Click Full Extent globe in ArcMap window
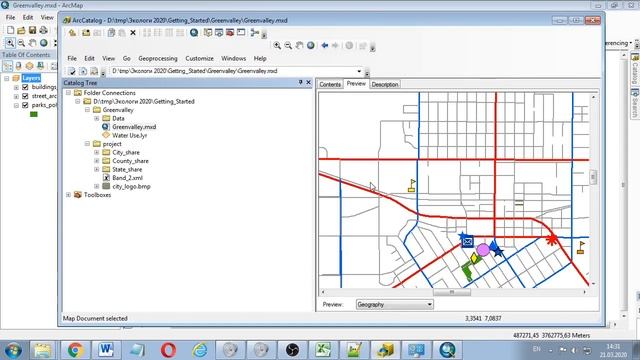The image size is (640, 360). click(x=43, y=42)
